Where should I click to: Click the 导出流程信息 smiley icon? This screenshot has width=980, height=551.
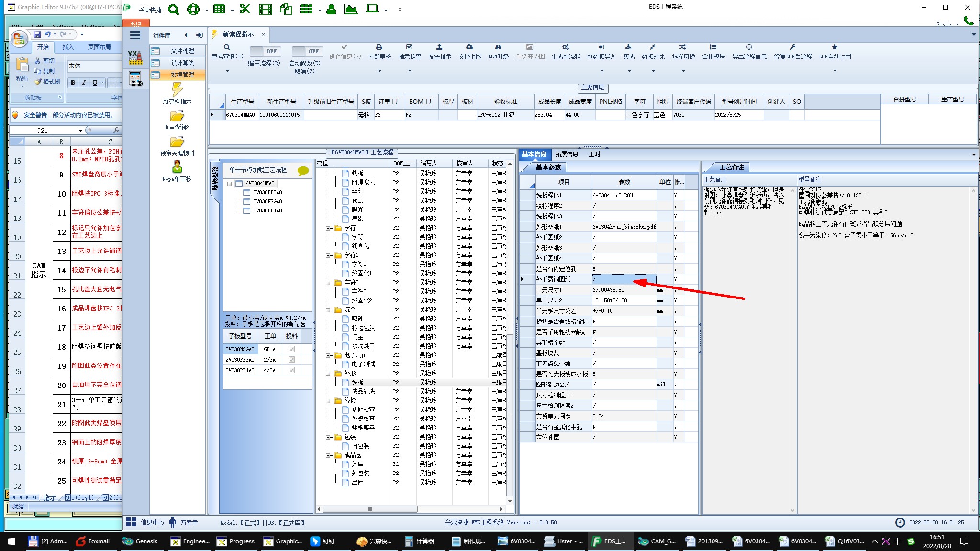pyautogui.click(x=749, y=47)
